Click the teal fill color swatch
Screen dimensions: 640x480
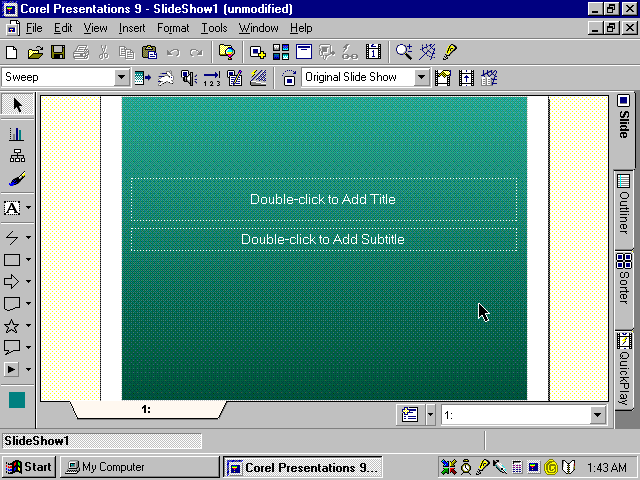[17, 400]
